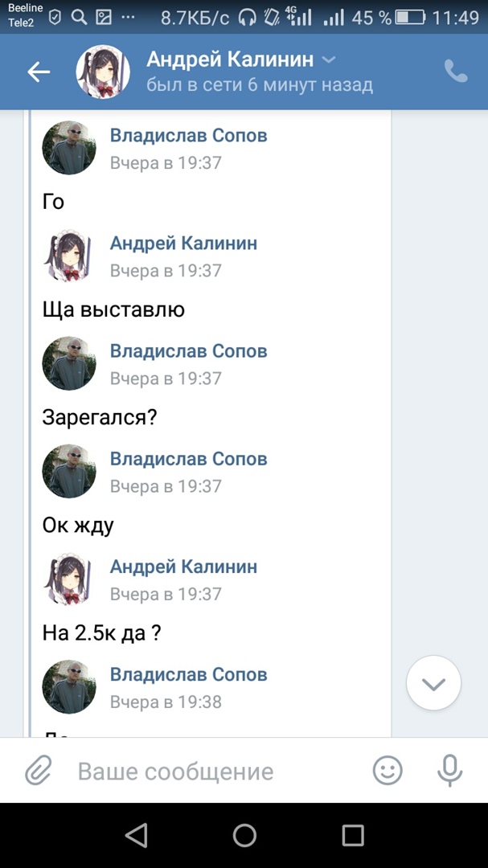
Task: Open the emoji smiley picker
Action: click(x=388, y=772)
